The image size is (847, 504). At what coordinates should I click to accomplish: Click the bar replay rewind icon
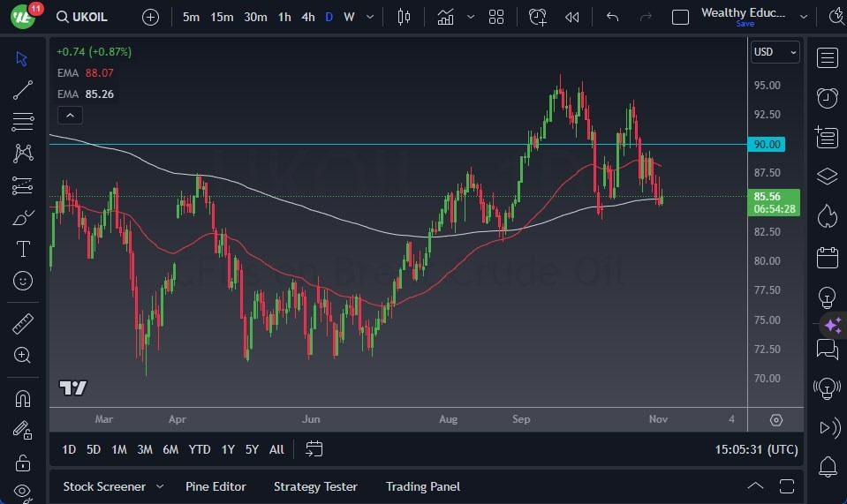[x=572, y=17]
